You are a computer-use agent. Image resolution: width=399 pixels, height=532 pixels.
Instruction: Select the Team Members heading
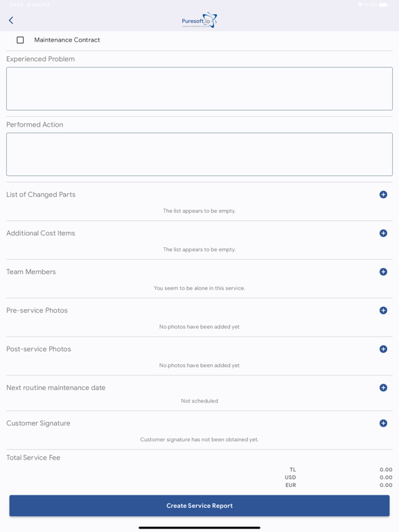31,272
